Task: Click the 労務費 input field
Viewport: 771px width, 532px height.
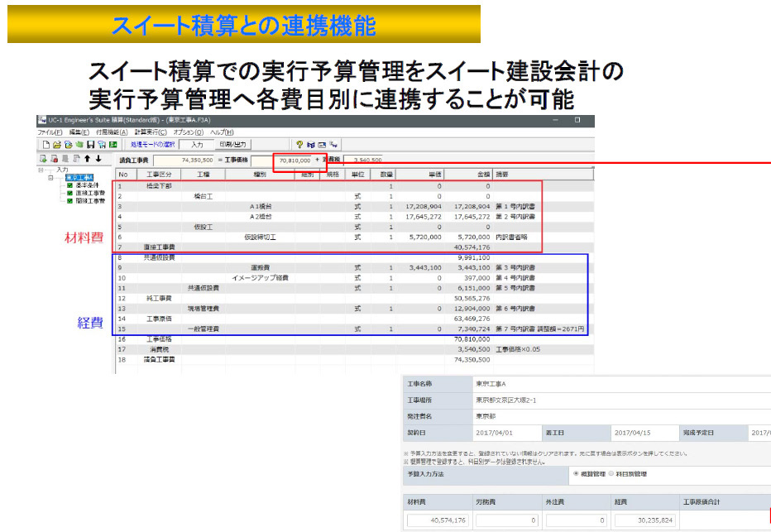Action: click(507, 520)
